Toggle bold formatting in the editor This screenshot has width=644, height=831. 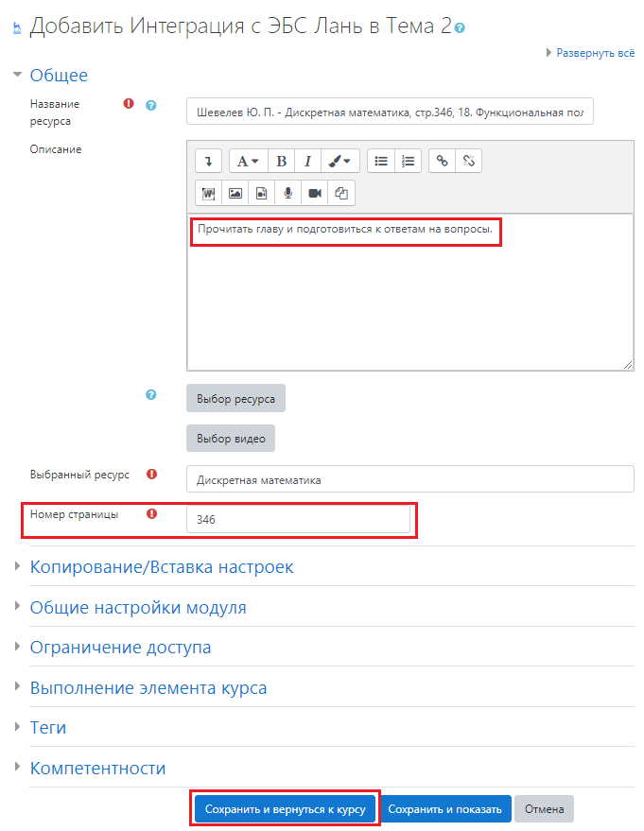pyautogui.click(x=281, y=161)
